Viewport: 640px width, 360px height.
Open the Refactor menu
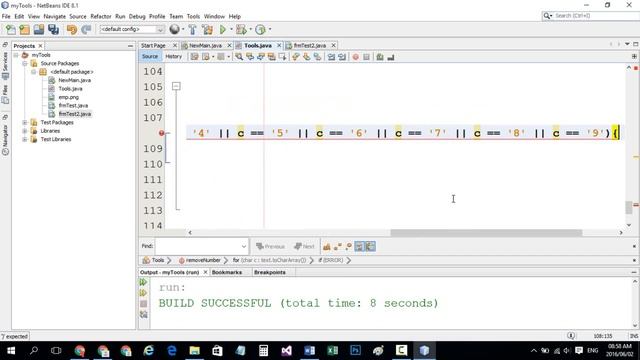tap(101, 16)
